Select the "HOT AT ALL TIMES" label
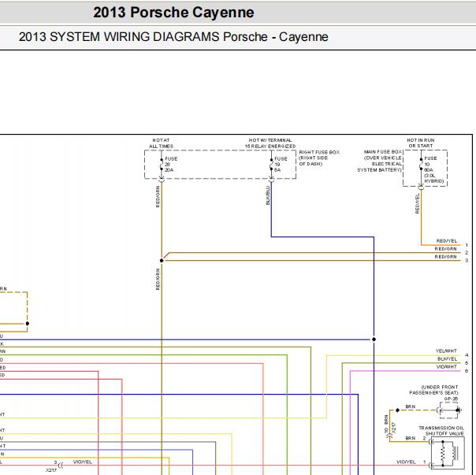The width and height of the screenshot is (476, 475). [161, 143]
